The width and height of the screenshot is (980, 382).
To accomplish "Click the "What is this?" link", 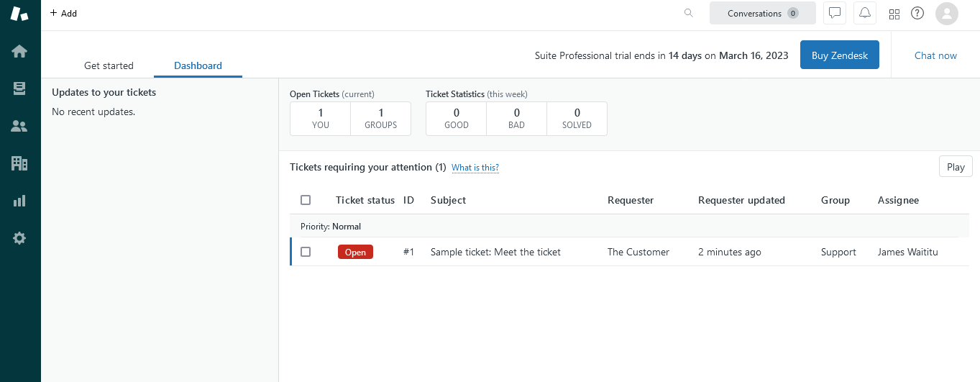I will 475,168.
